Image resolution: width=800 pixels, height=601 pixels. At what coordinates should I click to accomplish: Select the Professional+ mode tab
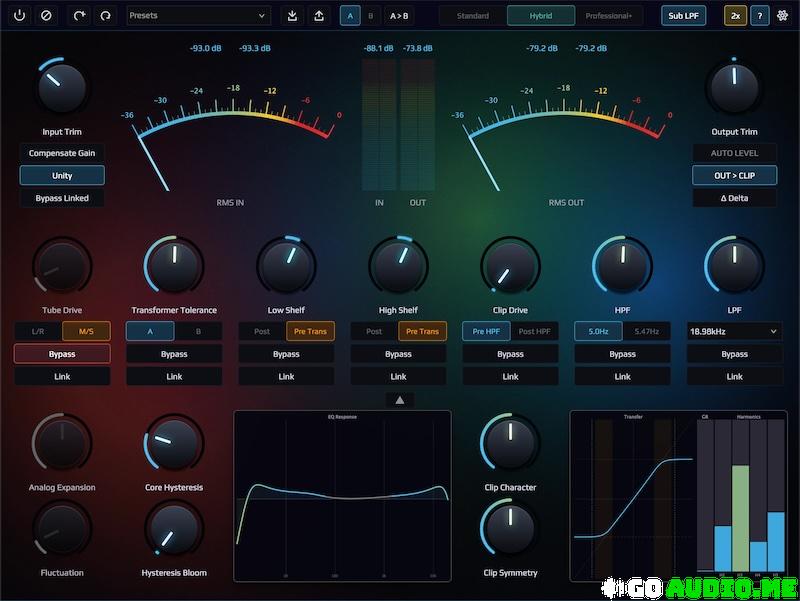tap(609, 16)
